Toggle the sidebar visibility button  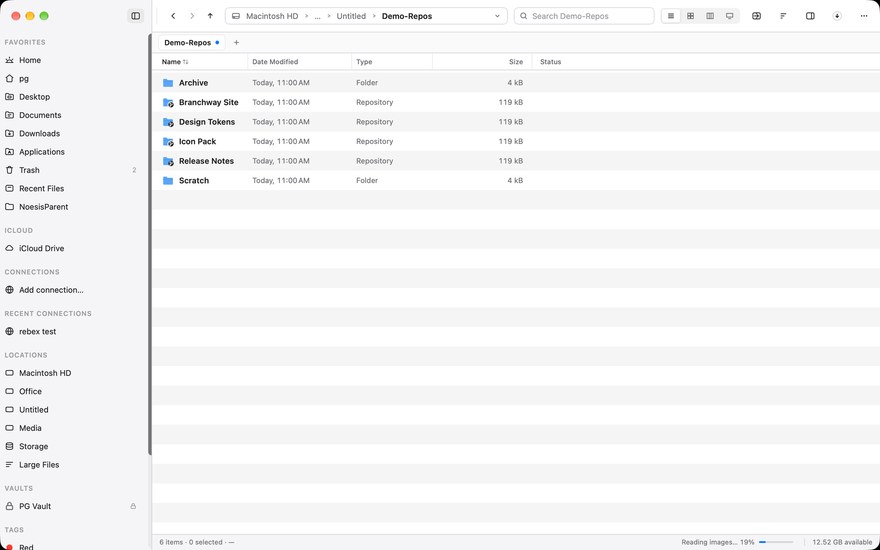point(135,16)
